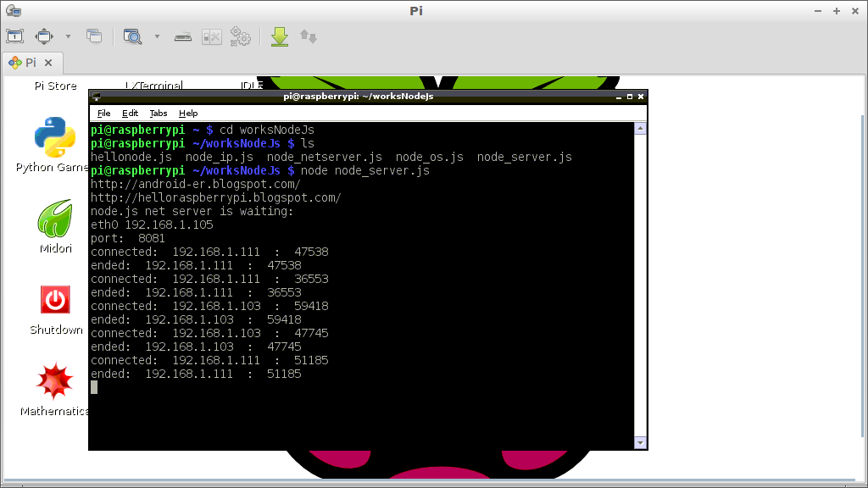868x488 pixels.
Task: Click the remote desktop vertical scrollbar
Action: click(x=863, y=277)
